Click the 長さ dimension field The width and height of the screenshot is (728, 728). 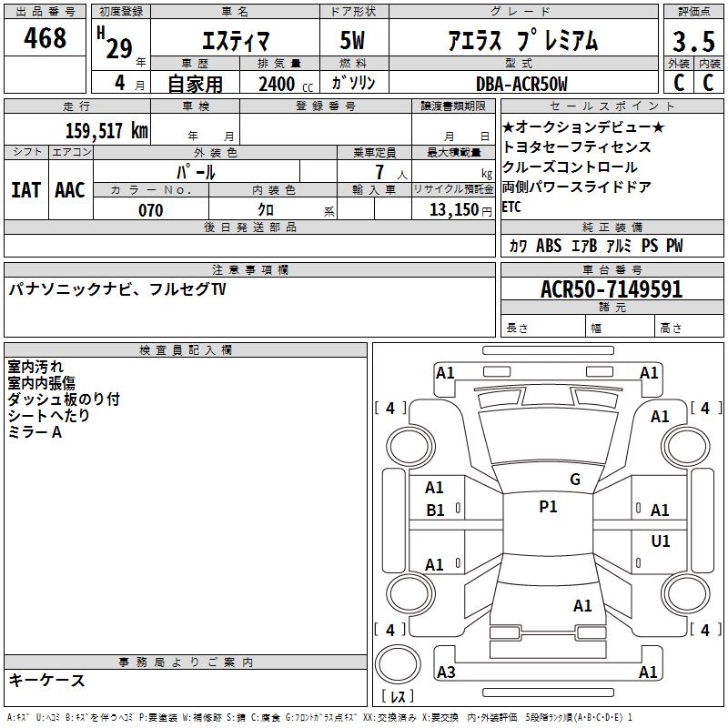coord(542,328)
